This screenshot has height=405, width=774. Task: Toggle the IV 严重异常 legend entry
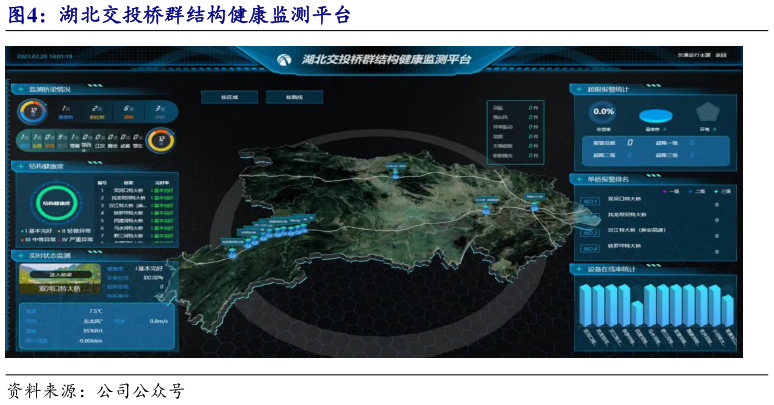click(x=76, y=240)
